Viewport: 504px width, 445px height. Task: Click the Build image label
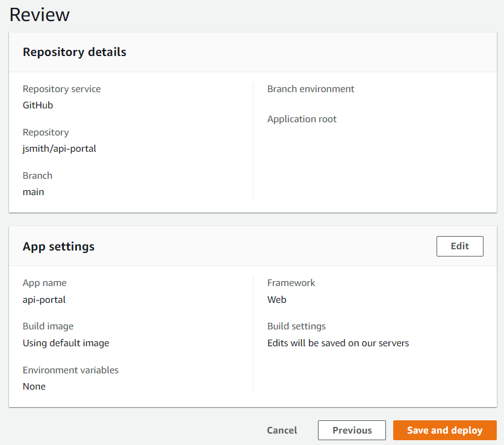pos(48,326)
